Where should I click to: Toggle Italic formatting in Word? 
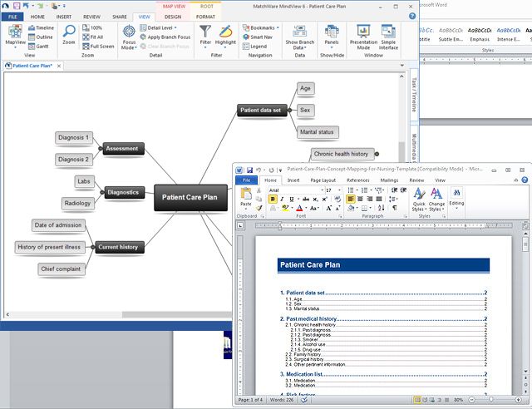click(282, 200)
